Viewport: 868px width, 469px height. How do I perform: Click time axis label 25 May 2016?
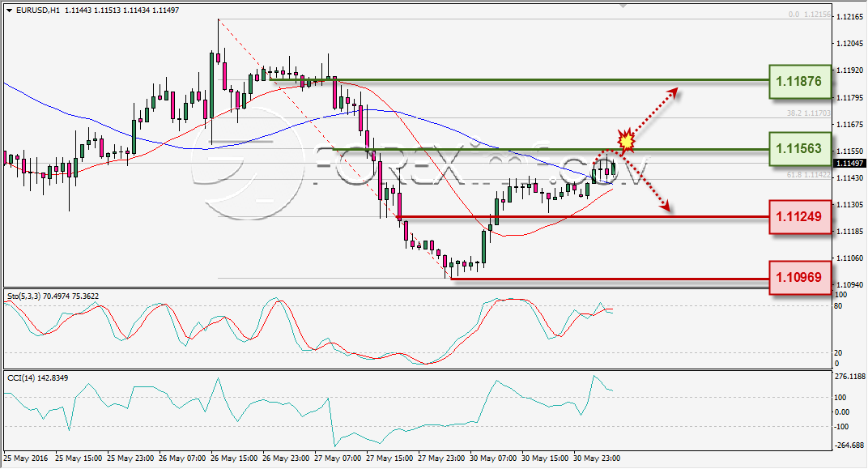[x=25, y=458]
